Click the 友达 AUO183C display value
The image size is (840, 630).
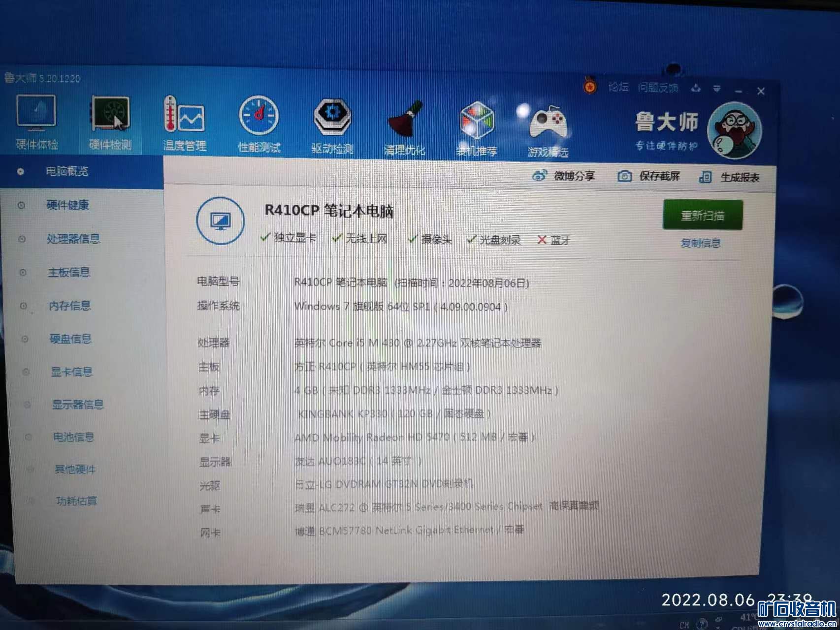358,461
